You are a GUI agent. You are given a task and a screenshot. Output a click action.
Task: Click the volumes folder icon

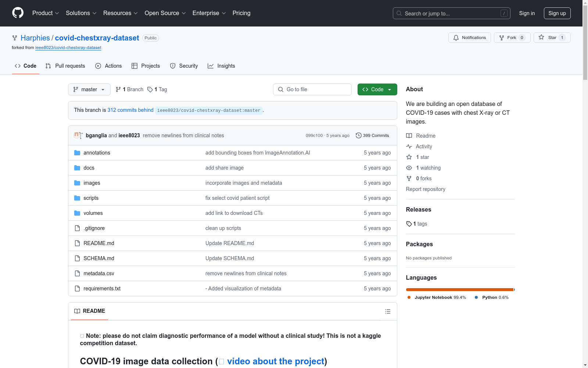tap(77, 213)
